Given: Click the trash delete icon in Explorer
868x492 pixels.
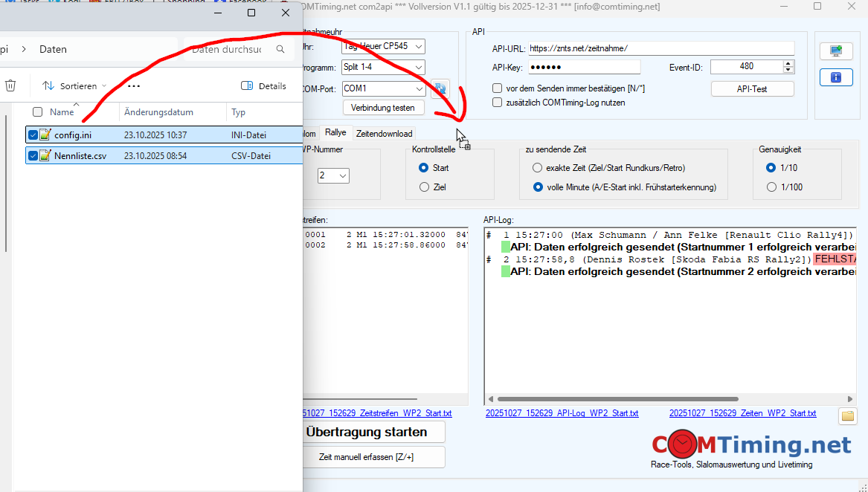Looking at the screenshot, I should pos(10,85).
